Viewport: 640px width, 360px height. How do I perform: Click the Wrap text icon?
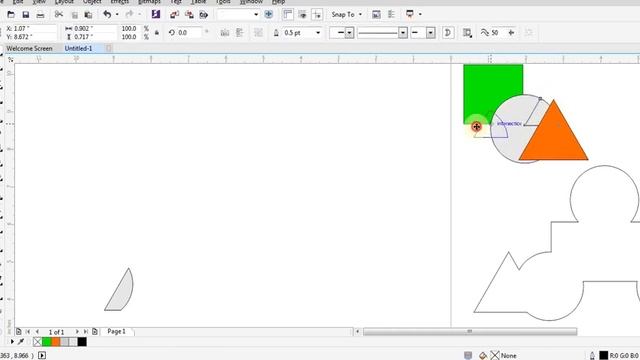coord(467,33)
